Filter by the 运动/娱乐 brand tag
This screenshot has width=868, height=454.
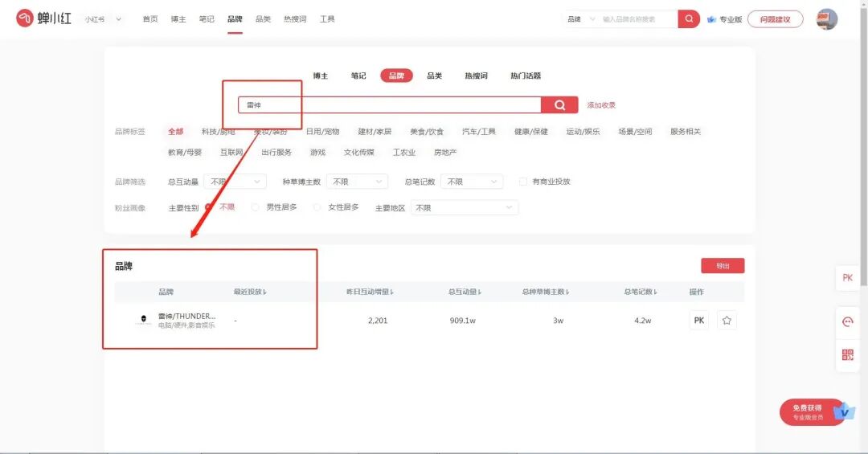583,132
